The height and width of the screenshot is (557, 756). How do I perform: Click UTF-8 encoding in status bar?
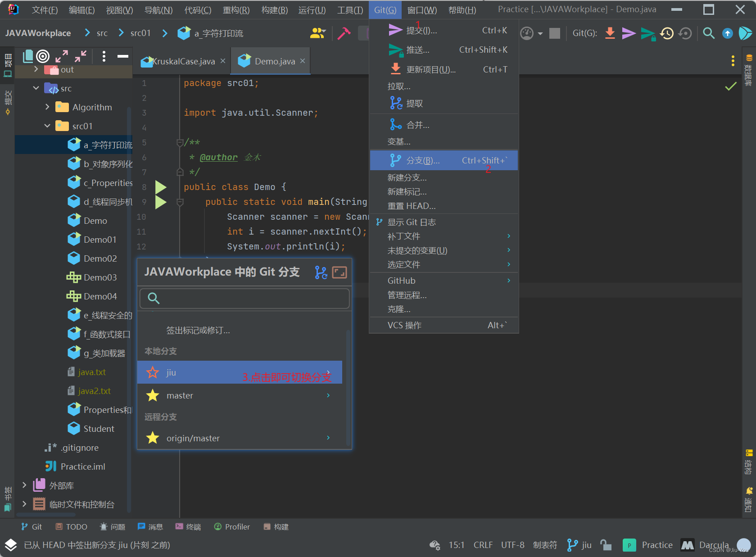tap(513, 545)
